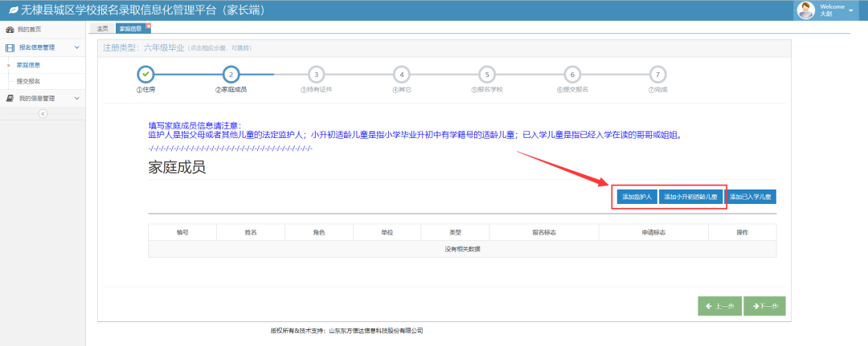
Task: Click the 添加小升初适龄儿童 button
Action: click(690, 197)
